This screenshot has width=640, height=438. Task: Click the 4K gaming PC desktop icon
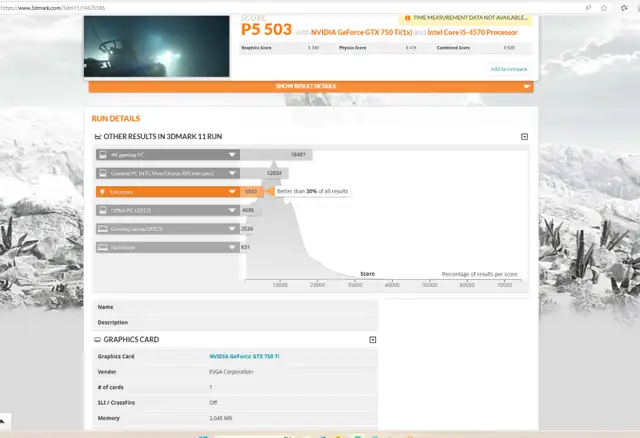click(103, 155)
